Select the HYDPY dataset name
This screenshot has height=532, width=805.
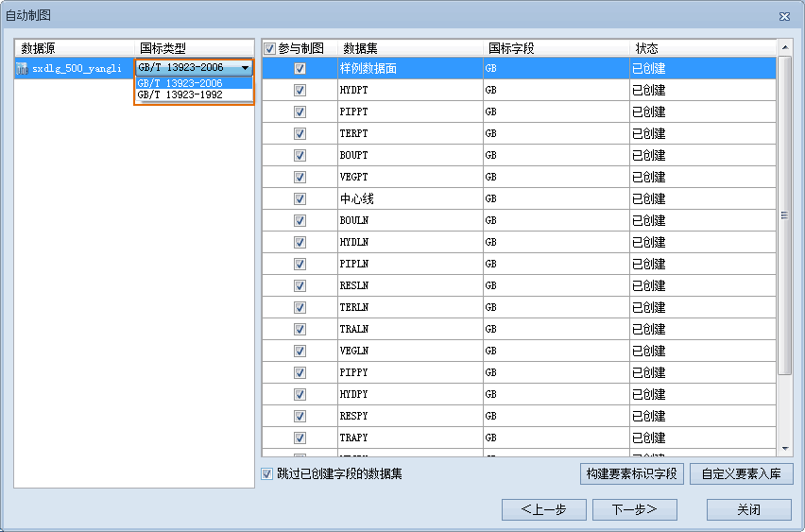tap(353, 394)
